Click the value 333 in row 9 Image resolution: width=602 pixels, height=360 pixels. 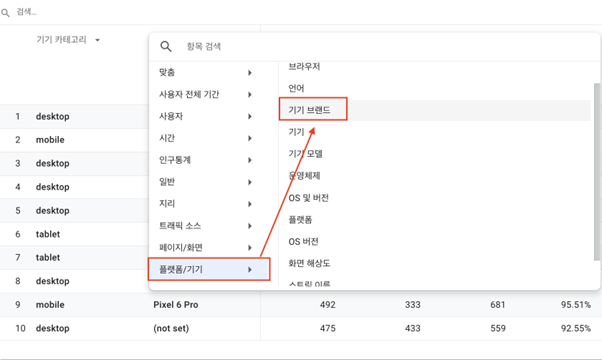pos(413,305)
